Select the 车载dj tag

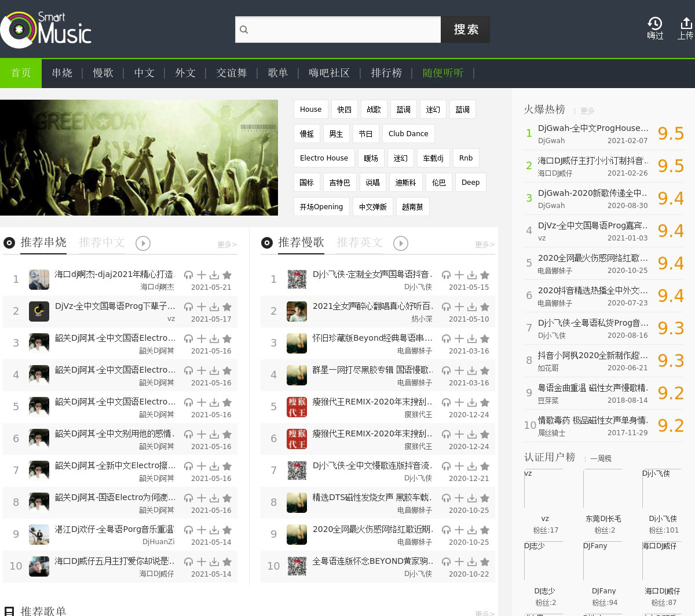coord(433,158)
